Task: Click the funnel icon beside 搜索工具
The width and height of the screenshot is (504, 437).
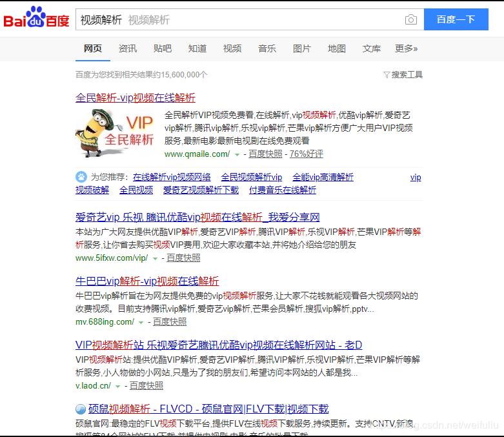Action: click(x=387, y=75)
